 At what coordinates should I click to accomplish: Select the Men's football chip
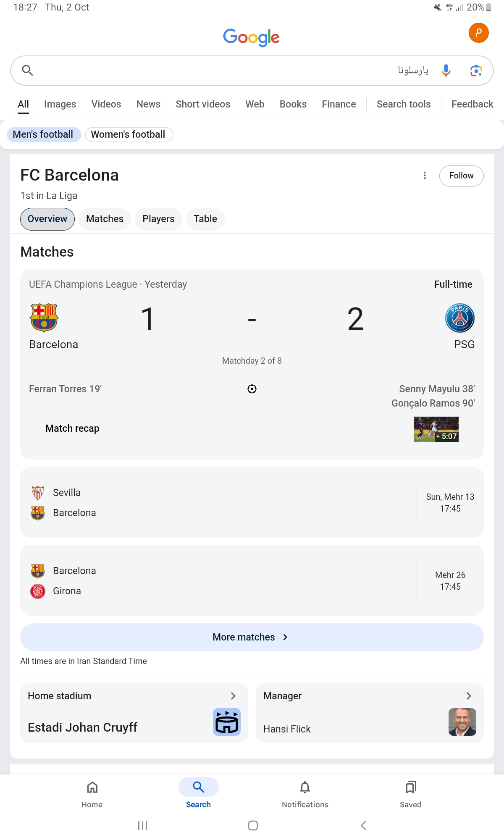pyautogui.click(x=43, y=134)
